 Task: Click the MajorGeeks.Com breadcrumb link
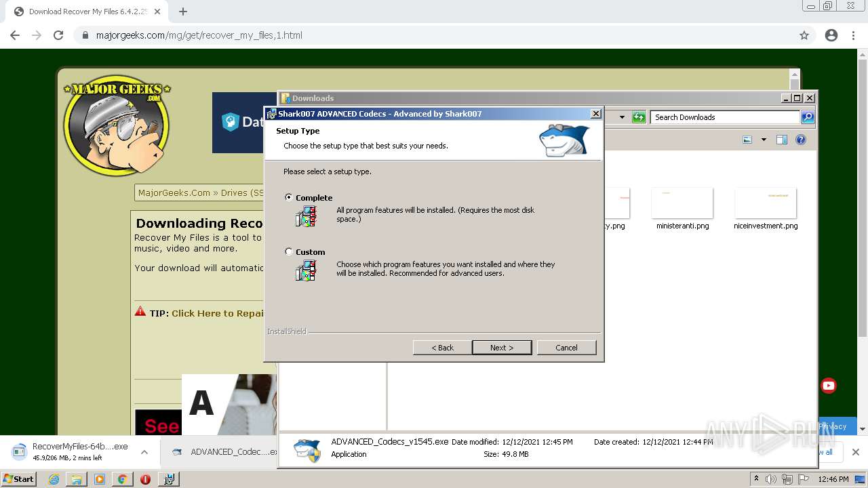click(174, 192)
